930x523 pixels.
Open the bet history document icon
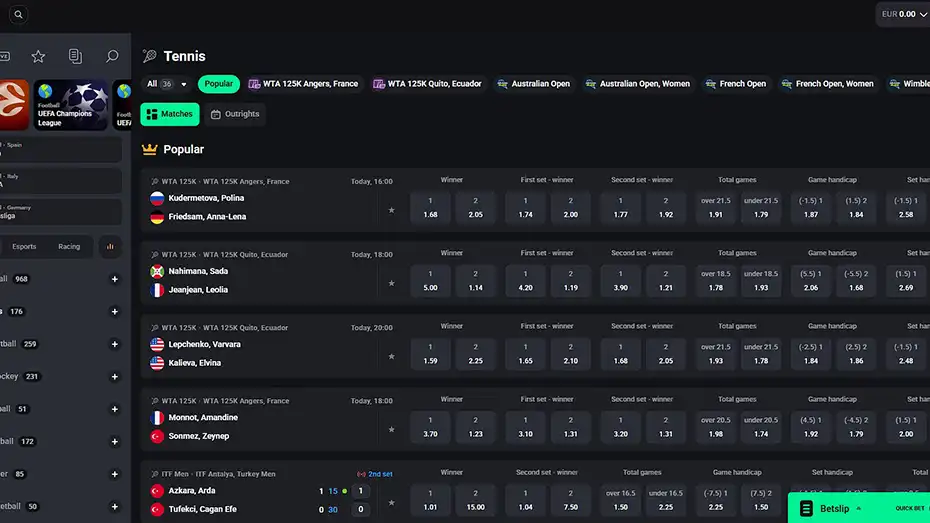pyautogui.click(x=75, y=57)
